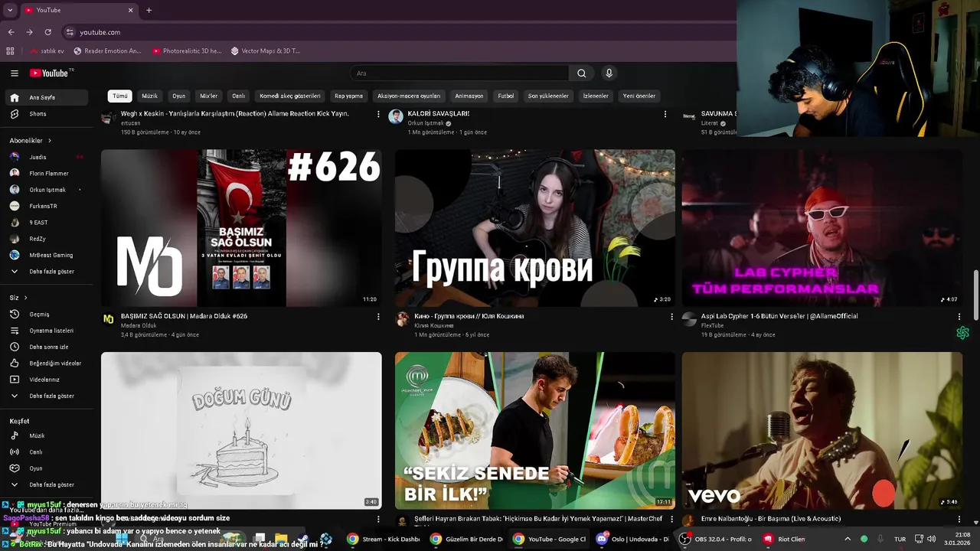Open the Shorts icon in sidebar
This screenshot has height=551, width=980.
tap(15, 114)
